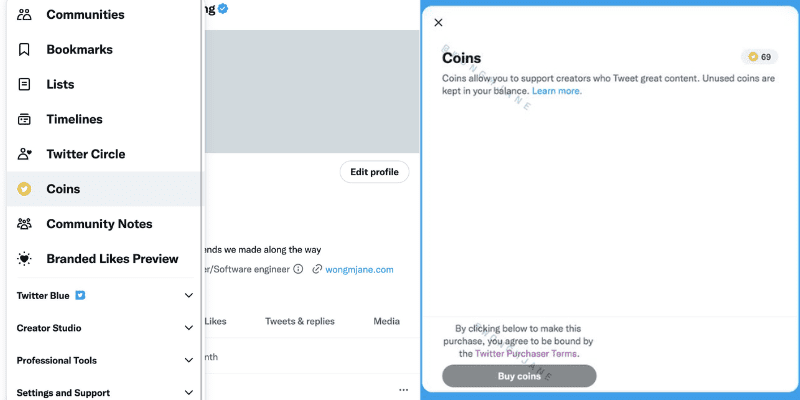This screenshot has width=800, height=400.
Task: Click the Community Notes people icon
Action: pos(25,224)
